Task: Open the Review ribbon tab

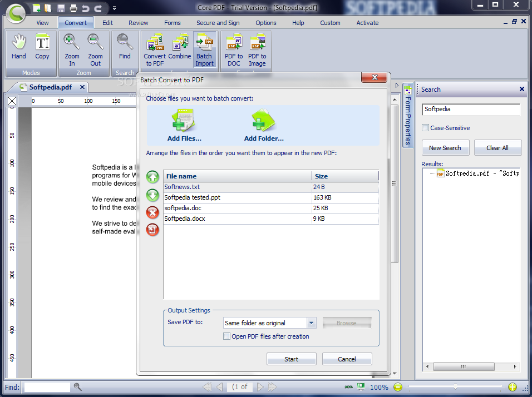Action: tap(139, 23)
